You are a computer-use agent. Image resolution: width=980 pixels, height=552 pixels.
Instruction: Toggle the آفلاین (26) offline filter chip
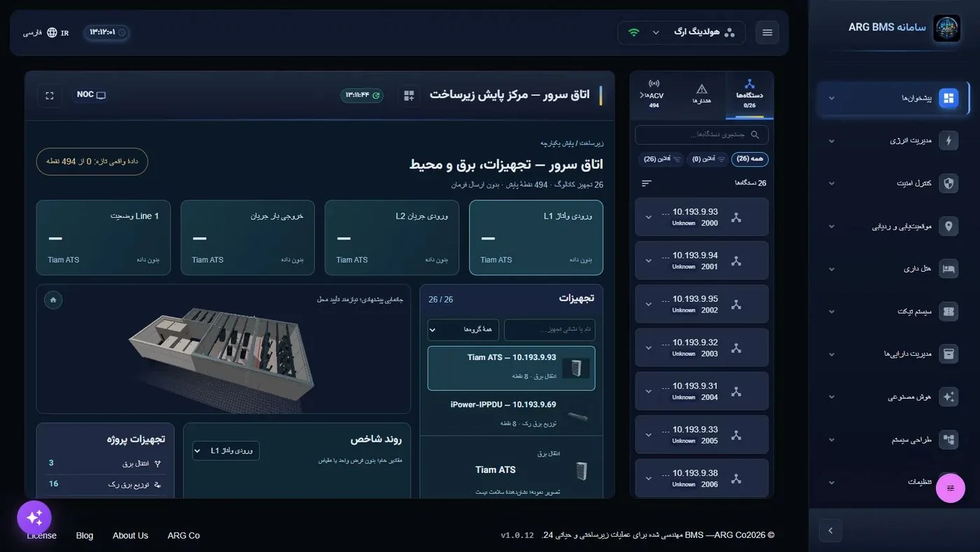click(660, 159)
